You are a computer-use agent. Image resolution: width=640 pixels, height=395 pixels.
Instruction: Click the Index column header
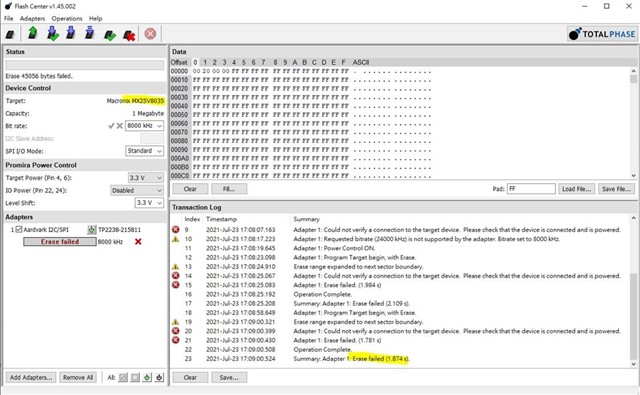point(192,219)
